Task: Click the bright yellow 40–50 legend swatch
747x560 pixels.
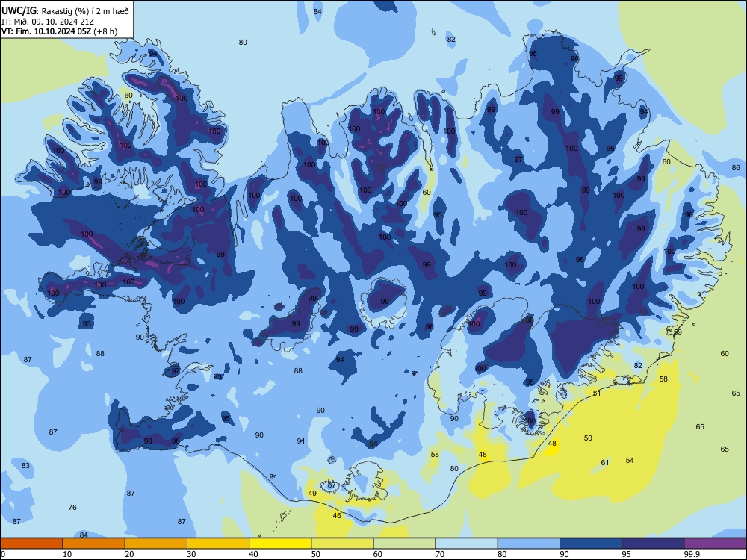Action: click(280, 544)
